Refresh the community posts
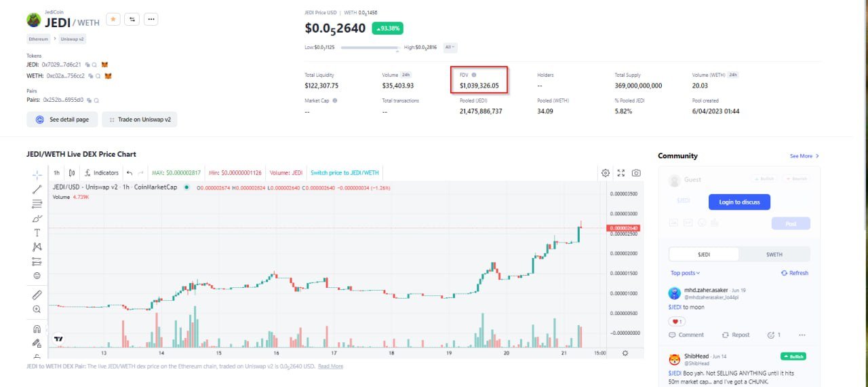 point(795,273)
